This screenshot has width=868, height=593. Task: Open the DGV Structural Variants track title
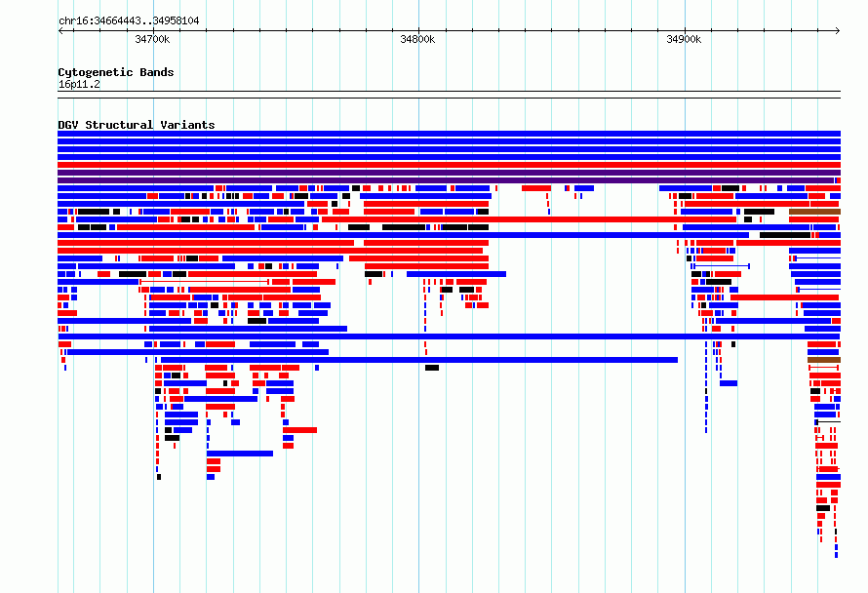[137, 125]
